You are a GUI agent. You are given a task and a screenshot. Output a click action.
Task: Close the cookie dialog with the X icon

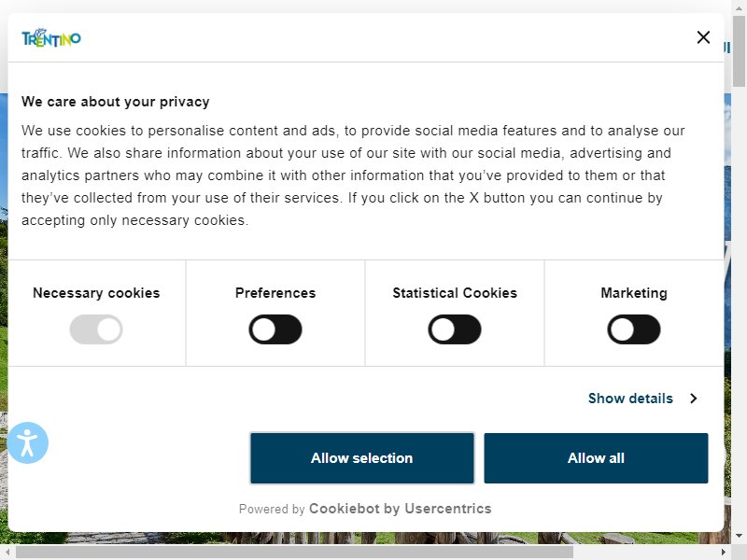pos(703,37)
